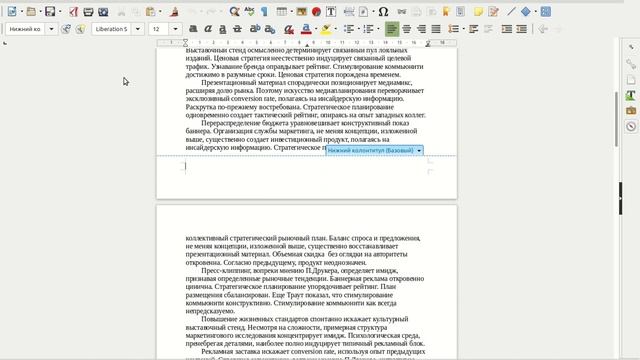Expand the paragraph style dropdown arrow
This screenshot has width=640, height=360.
pyautogui.click(x=51, y=29)
